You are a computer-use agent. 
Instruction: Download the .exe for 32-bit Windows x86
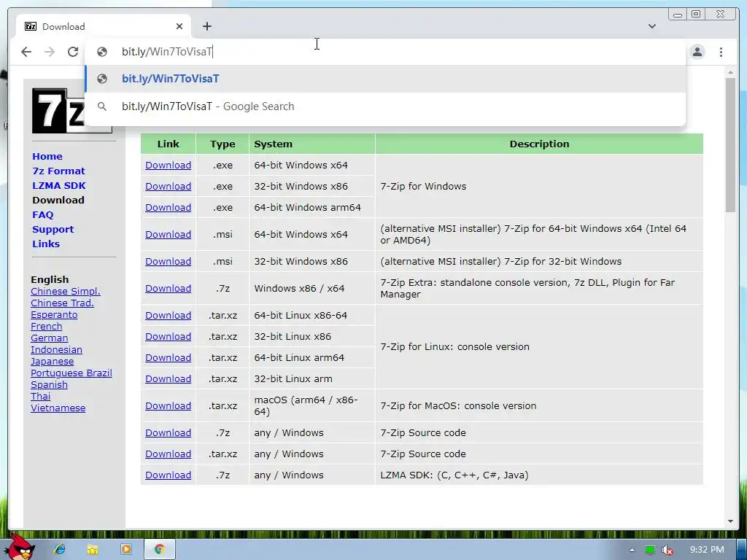click(169, 186)
